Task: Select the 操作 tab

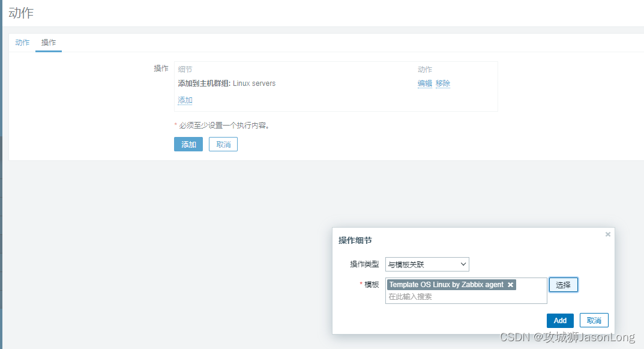Action: click(x=49, y=42)
